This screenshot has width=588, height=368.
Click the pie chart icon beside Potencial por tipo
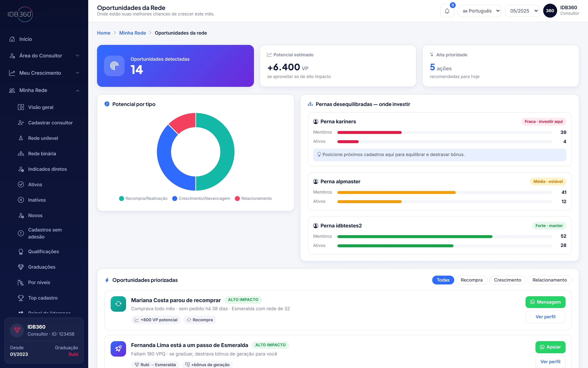107,104
